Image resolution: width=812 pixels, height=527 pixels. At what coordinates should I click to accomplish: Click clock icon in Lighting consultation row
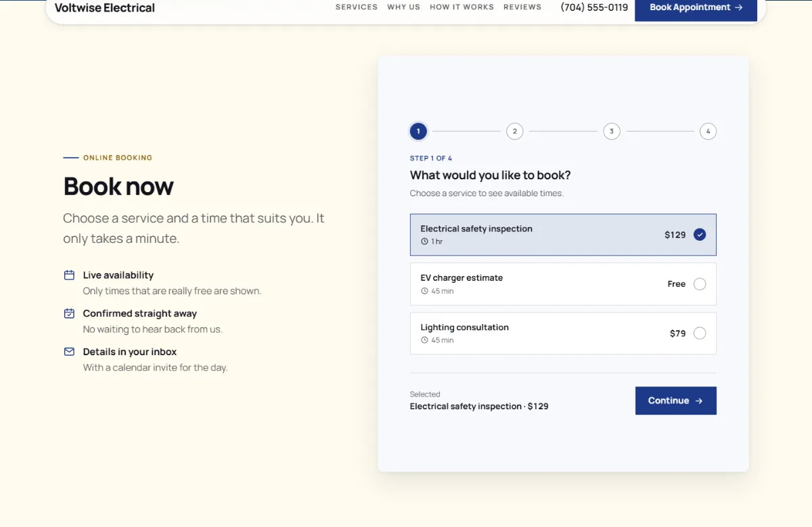tap(425, 340)
